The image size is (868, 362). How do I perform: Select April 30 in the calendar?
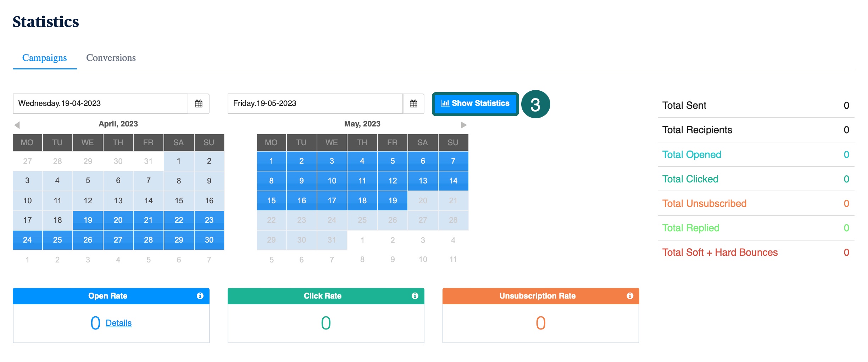click(x=209, y=240)
